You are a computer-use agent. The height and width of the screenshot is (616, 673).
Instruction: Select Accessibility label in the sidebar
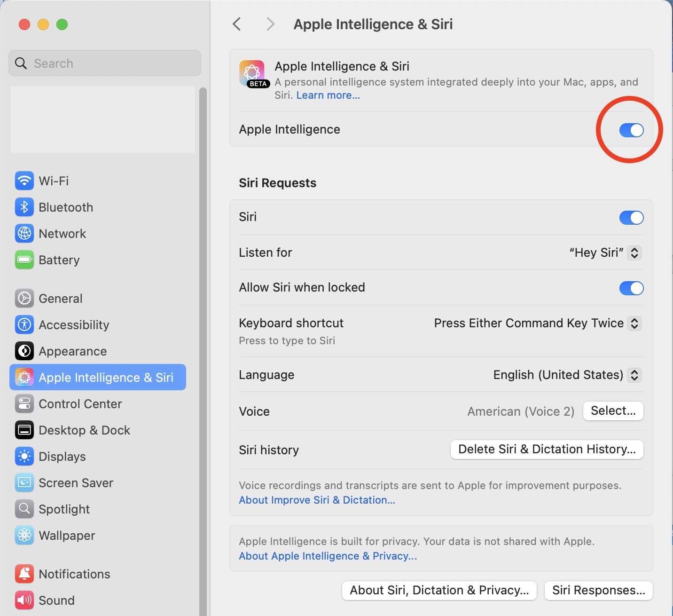tap(74, 324)
